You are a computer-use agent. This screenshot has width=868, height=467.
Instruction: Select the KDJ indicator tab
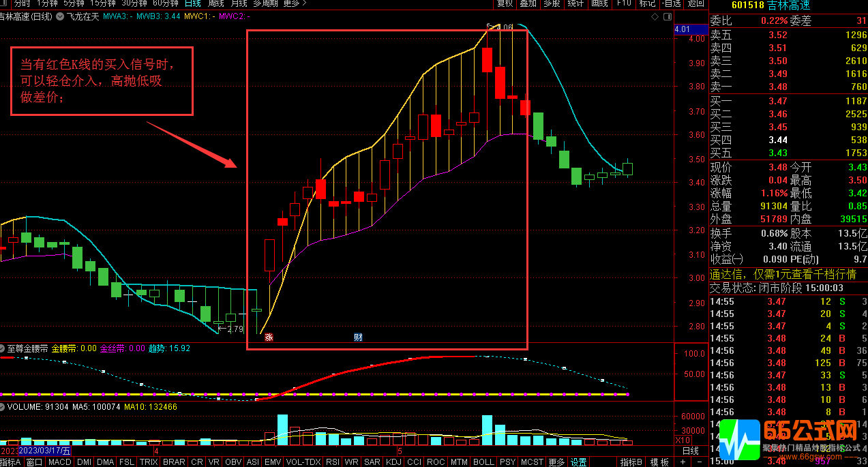394,462
